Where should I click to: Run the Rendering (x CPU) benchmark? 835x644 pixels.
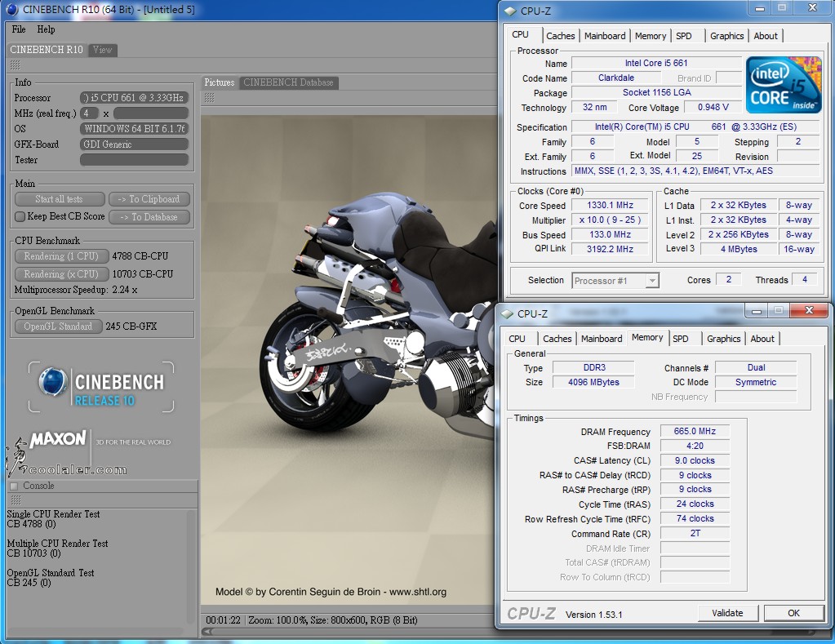click(62, 274)
